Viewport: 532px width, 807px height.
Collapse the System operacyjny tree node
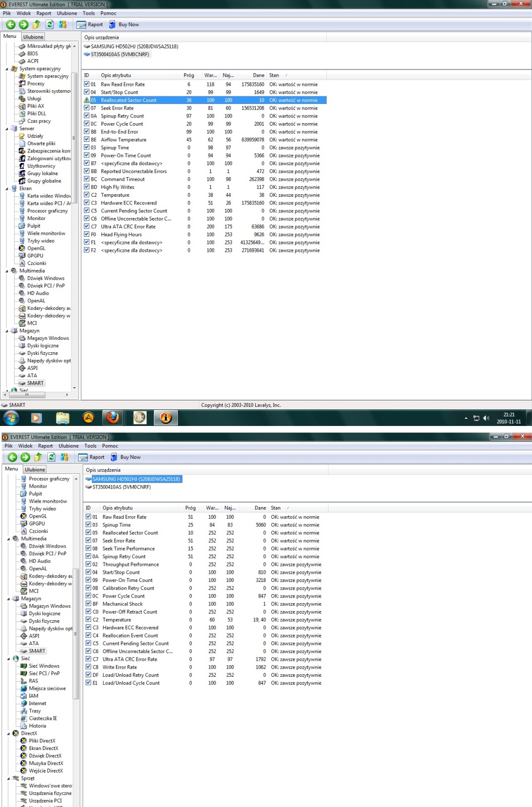point(7,69)
